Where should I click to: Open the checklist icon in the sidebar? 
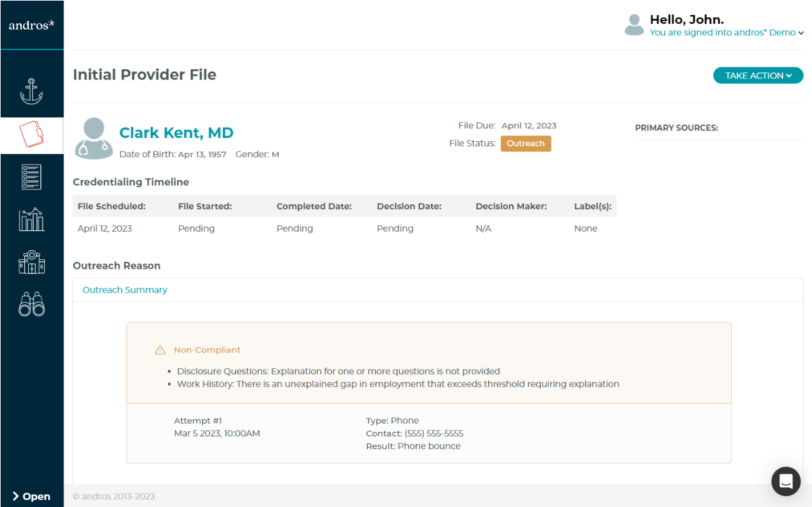coord(31,176)
